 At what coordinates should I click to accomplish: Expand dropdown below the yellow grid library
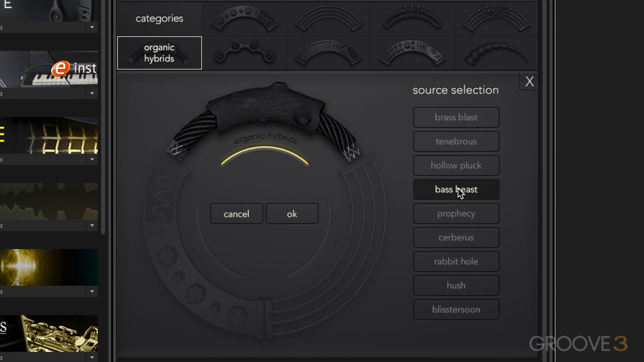(x=92, y=159)
